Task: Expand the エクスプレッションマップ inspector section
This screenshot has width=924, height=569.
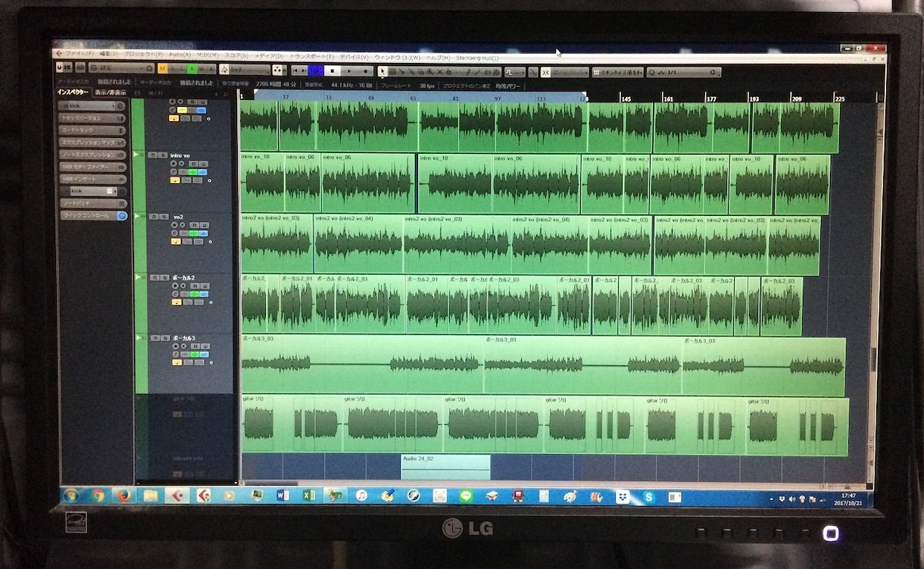Action: [x=92, y=142]
